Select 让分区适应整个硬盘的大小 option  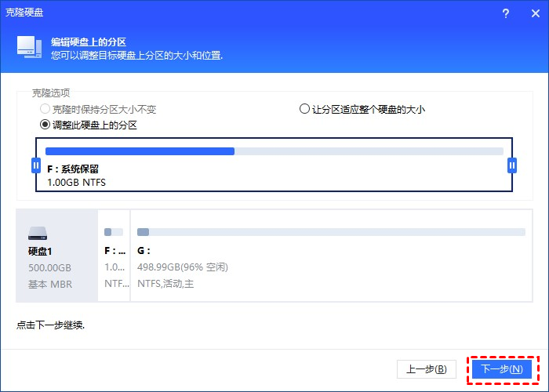pyautogui.click(x=305, y=109)
